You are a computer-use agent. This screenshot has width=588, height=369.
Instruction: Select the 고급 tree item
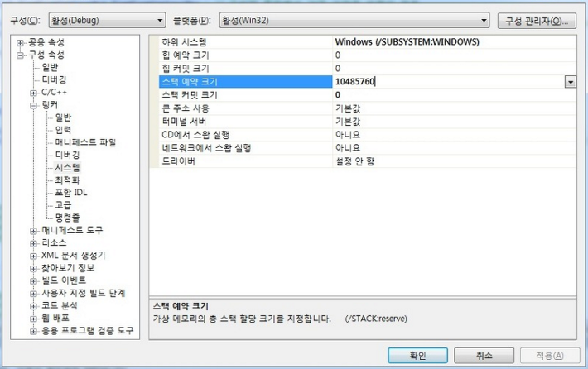[64, 205]
